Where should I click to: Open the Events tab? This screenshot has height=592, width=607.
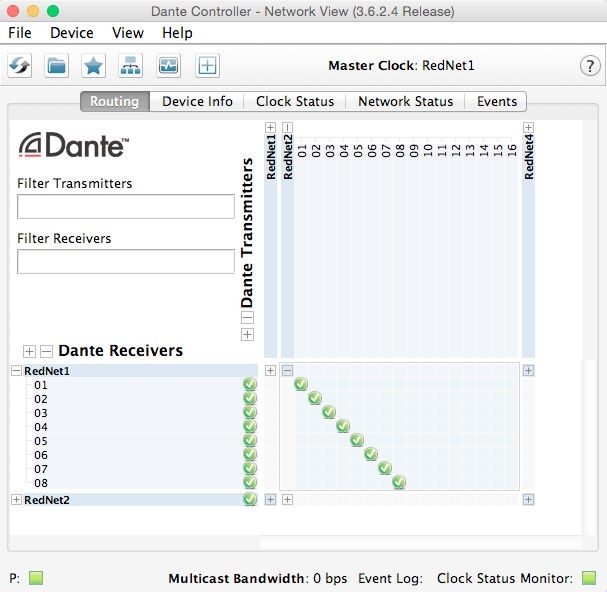(x=496, y=101)
